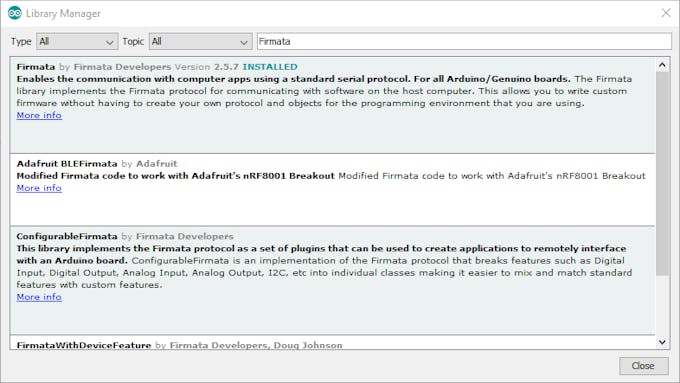680x383 pixels.
Task: Click the Close button
Action: (x=643, y=366)
